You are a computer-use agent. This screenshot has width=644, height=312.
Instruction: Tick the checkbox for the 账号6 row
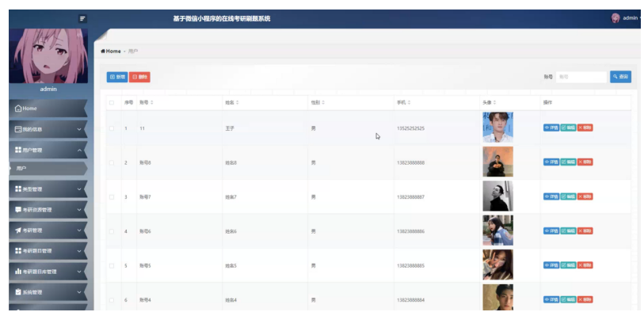pos(112,231)
